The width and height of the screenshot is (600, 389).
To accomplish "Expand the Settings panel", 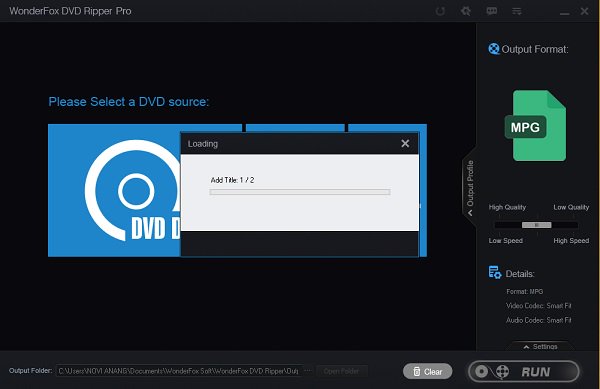I will tap(541, 346).
